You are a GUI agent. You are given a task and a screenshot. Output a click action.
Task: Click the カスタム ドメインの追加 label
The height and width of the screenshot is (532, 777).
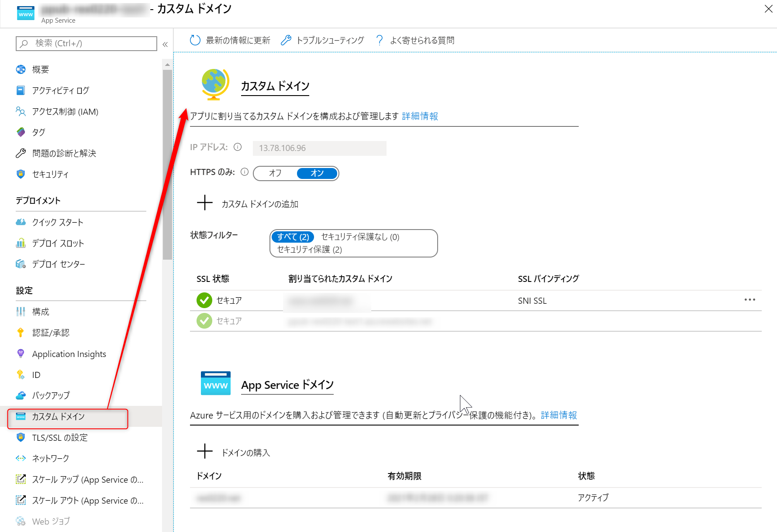point(260,204)
